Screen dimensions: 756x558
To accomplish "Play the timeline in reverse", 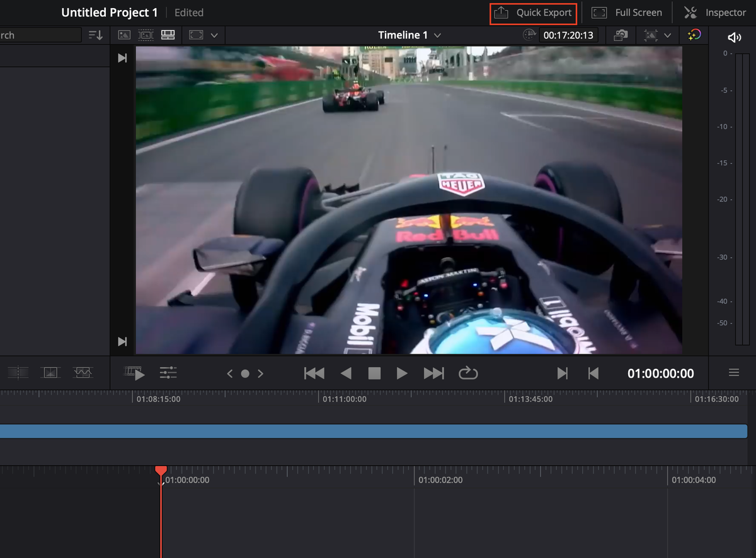I will click(345, 373).
